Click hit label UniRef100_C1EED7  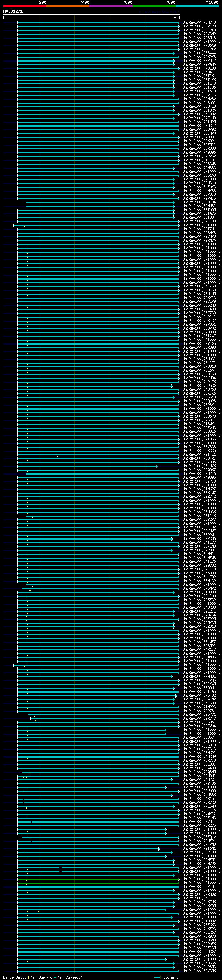[x=199, y=160]
